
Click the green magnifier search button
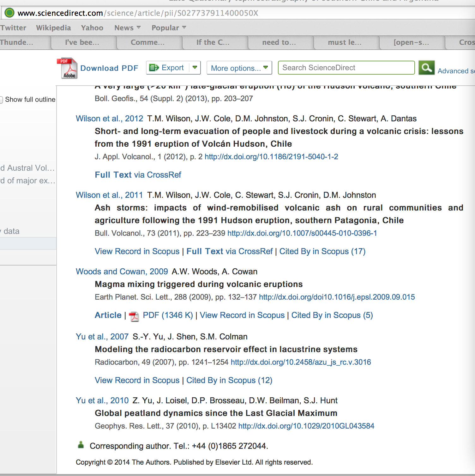pos(426,68)
